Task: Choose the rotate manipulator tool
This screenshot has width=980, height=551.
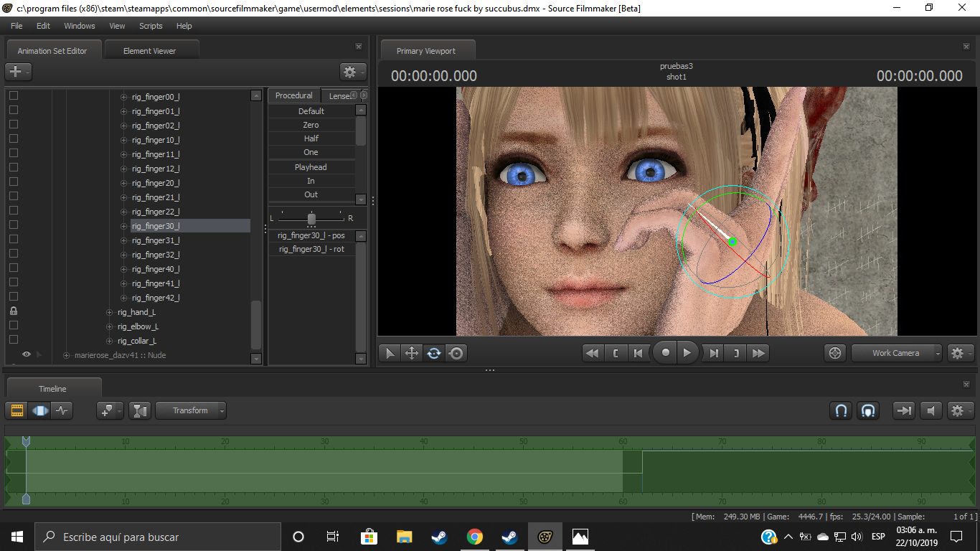Action: [433, 353]
